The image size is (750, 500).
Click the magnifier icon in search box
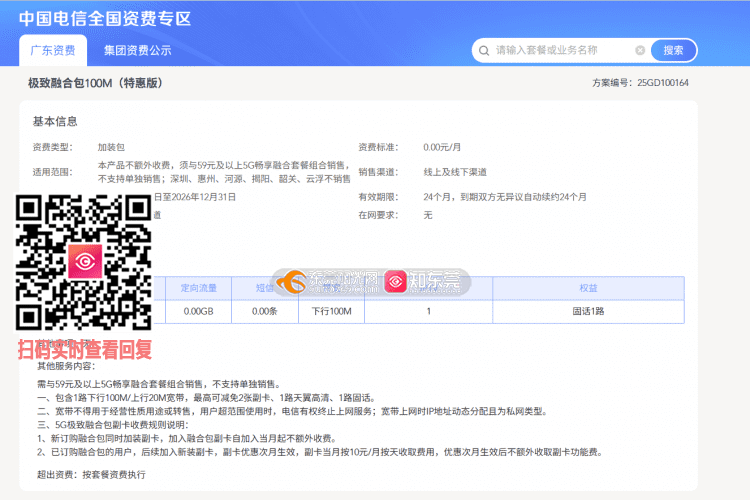[x=484, y=50]
